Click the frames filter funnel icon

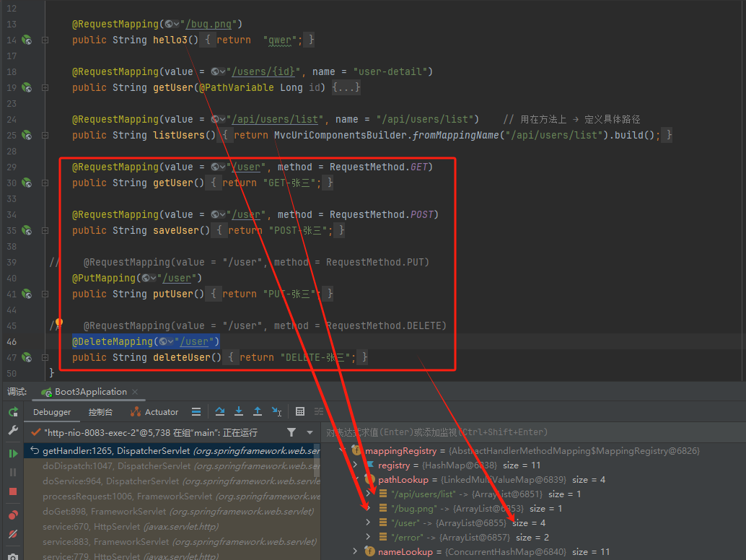(x=291, y=432)
